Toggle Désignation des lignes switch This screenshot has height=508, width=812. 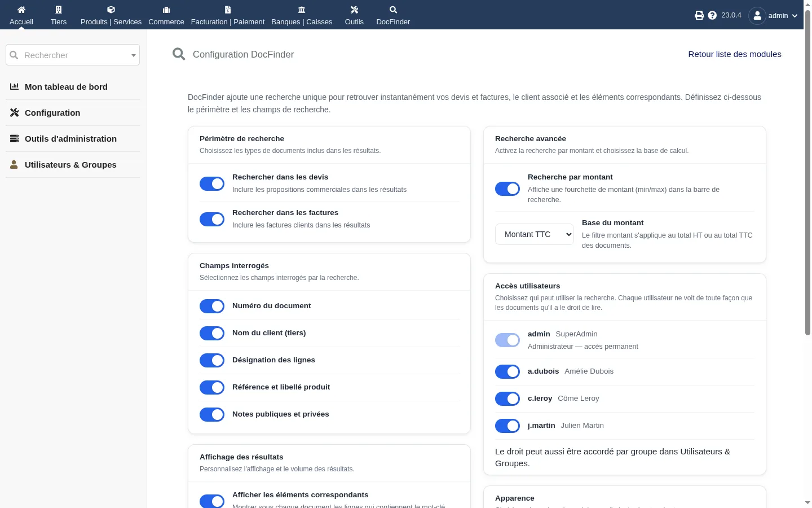212,360
